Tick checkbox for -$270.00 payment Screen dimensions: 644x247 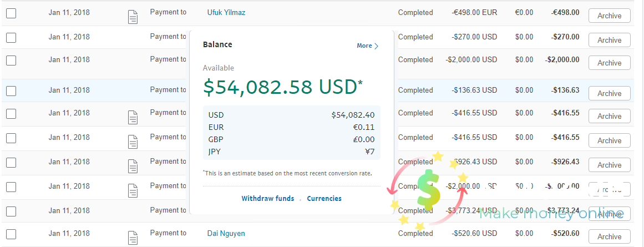coord(11,38)
